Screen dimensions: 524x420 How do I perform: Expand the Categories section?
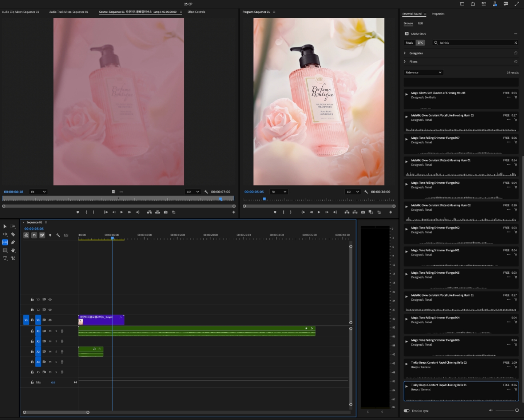click(x=405, y=53)
